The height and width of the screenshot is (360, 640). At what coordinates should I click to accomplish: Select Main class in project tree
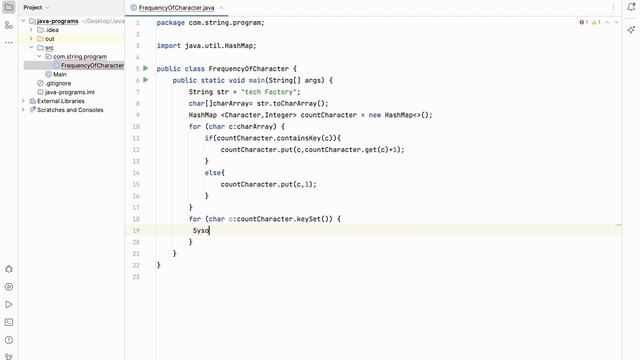[60, 74]
